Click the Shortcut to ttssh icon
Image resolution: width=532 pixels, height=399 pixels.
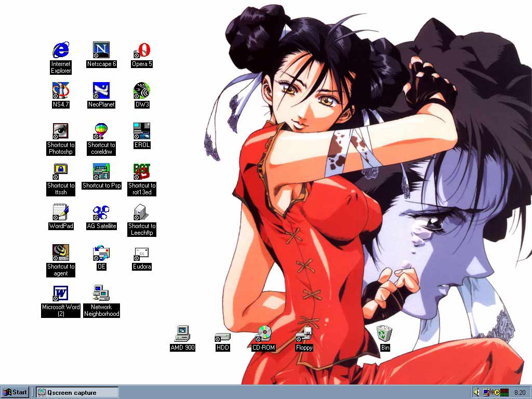[61, 171]
